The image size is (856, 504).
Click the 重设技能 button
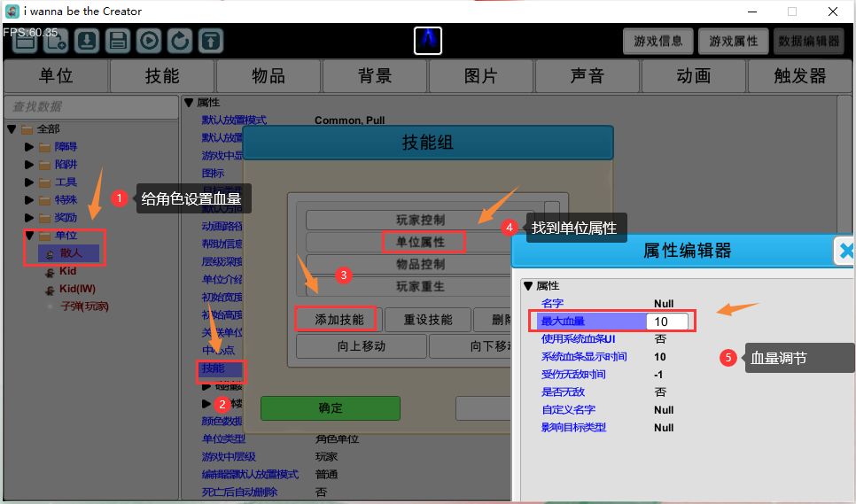point(428,320)
